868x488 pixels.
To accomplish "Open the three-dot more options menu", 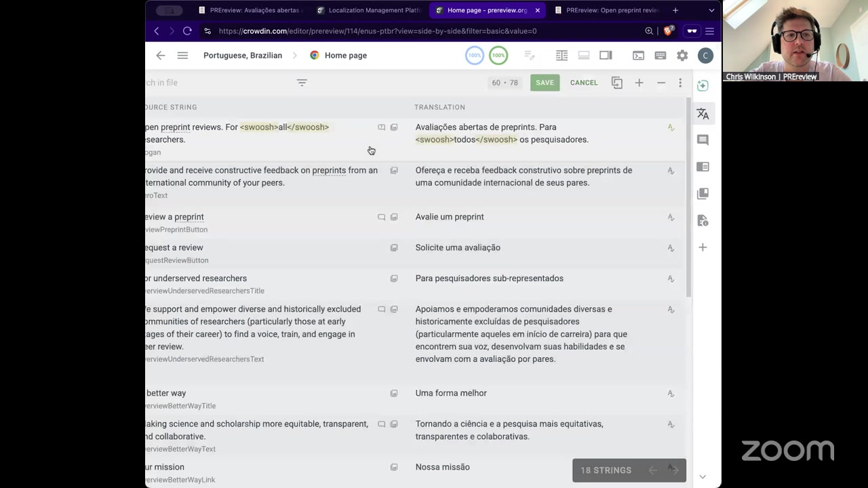I will (680, 83).
